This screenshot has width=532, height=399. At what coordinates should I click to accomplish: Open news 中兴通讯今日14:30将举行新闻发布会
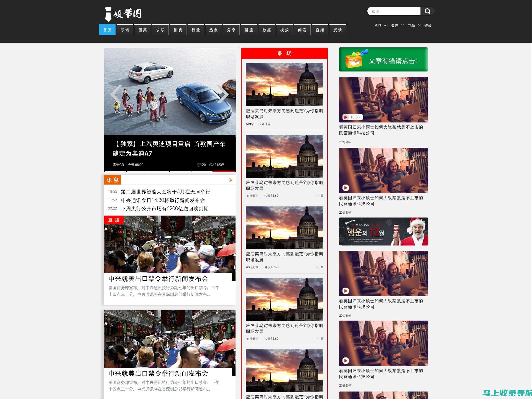pyautogui.click(x=163, y=200)
